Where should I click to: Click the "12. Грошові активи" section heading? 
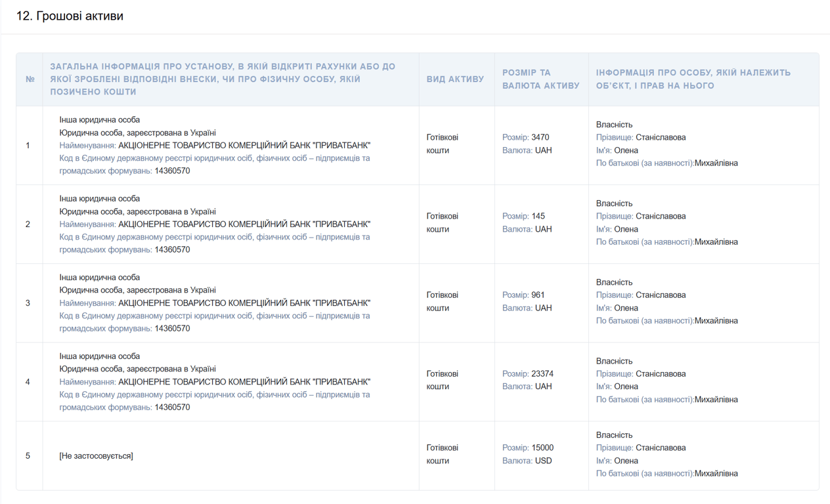click(x=70, y=16)
